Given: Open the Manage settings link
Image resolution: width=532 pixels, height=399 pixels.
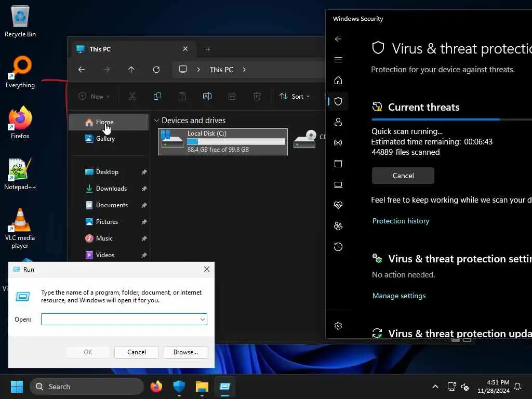Looking at the screenshot, I should tap(398, 296).
